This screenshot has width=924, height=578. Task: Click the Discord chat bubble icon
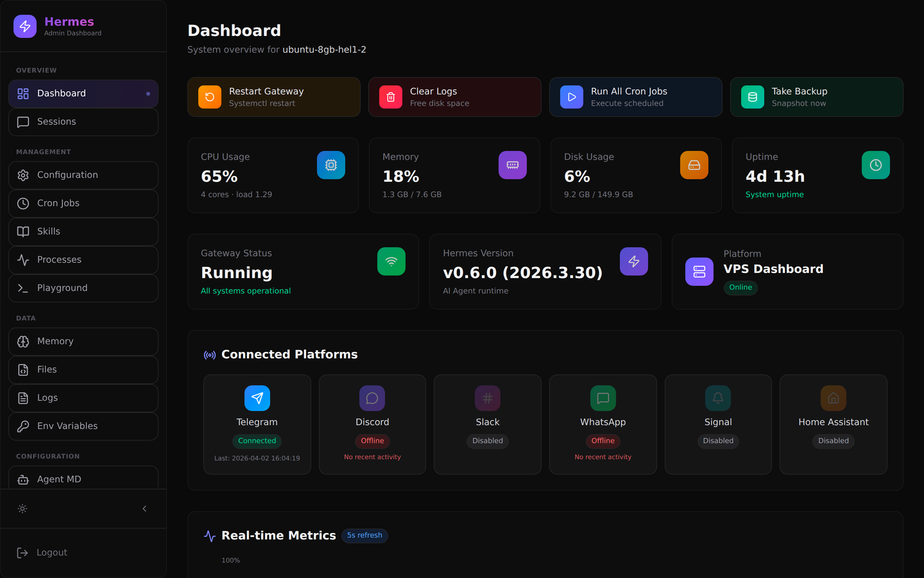tap(372, 398)
